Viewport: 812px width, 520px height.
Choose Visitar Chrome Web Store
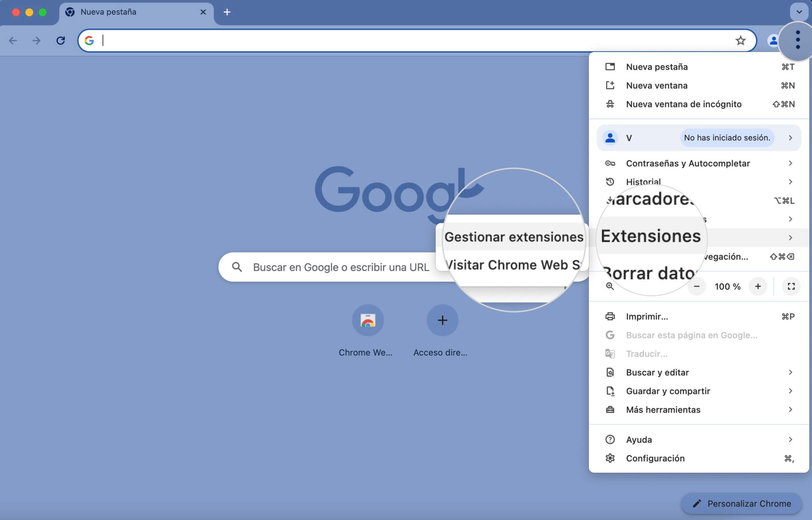click(x=514, y=264)
